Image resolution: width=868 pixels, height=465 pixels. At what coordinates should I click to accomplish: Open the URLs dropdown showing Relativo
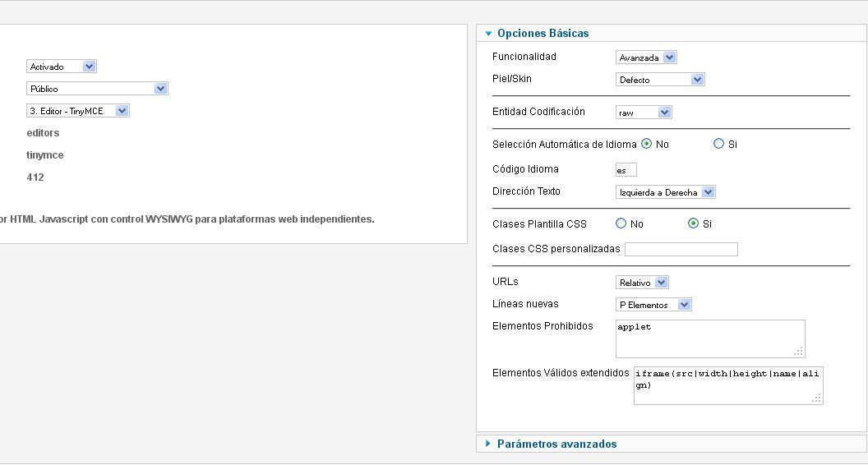642,283
